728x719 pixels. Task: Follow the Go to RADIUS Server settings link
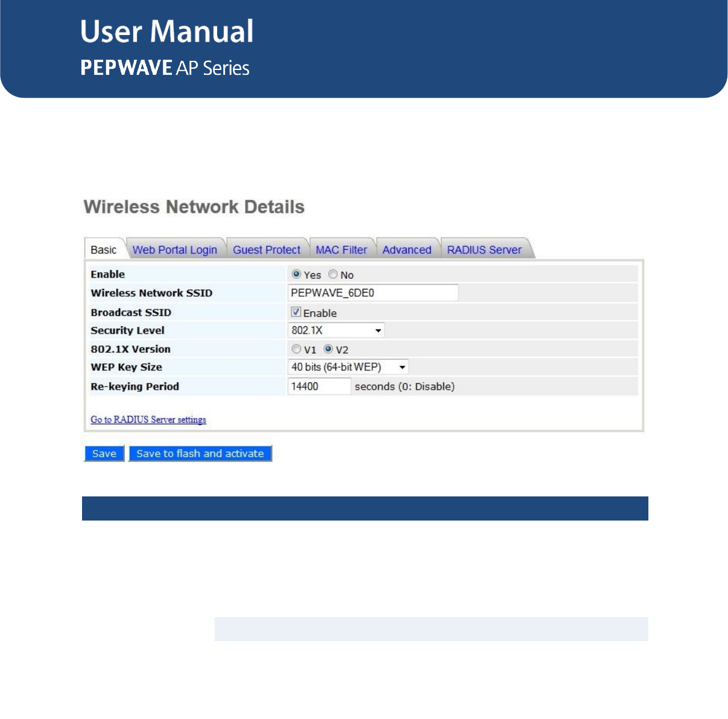point(148,420)
